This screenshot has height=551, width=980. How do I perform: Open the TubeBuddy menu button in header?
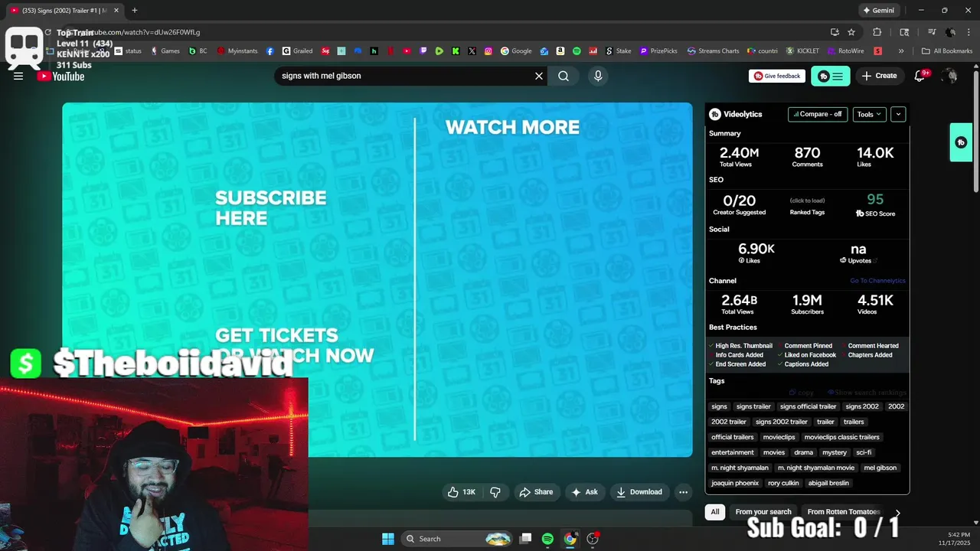(x=831, y=76)
